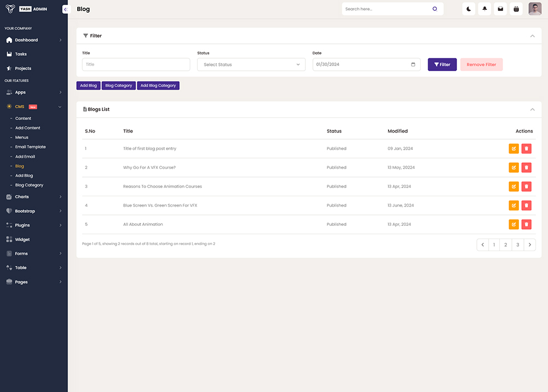The height and width of the screenshot is (392, 548).
Task: Click the Plugins icon in the sidebar
Action: click(x=9, y=225)
